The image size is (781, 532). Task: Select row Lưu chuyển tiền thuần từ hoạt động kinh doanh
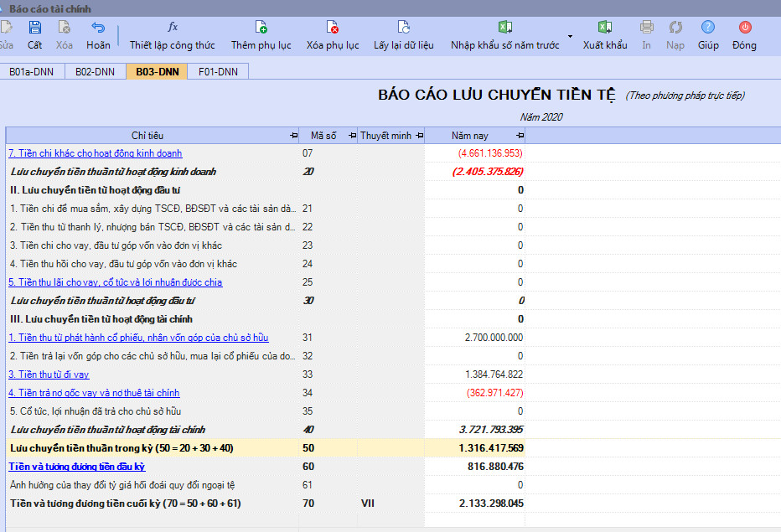point(266,172)
